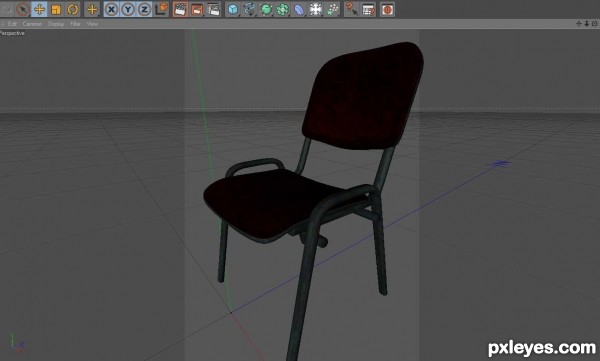
Task: Select the Live Selection arrow tool
Action: point(23,9)
